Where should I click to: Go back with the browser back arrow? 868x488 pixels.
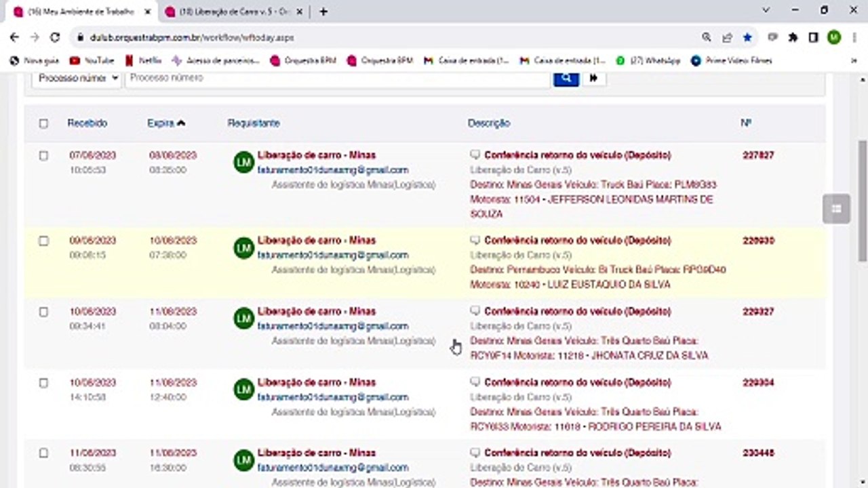pyautogui.click(x=14, y=38)
